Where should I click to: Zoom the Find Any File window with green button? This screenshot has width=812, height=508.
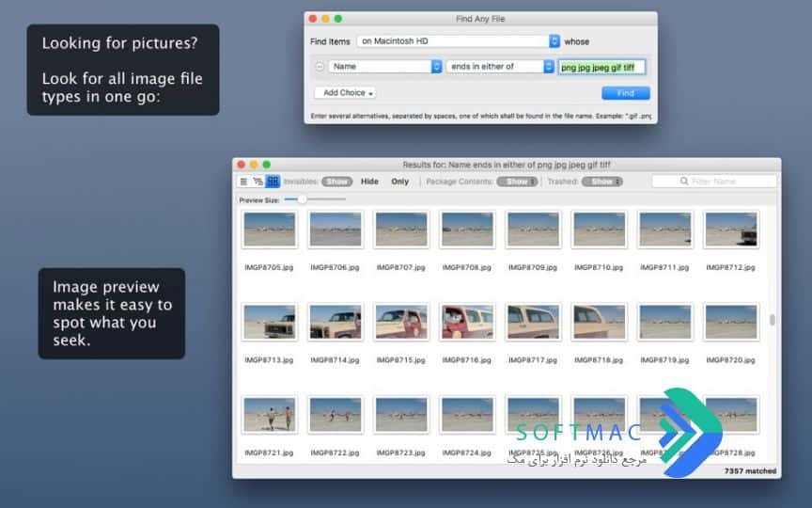(x=338, y=19)
